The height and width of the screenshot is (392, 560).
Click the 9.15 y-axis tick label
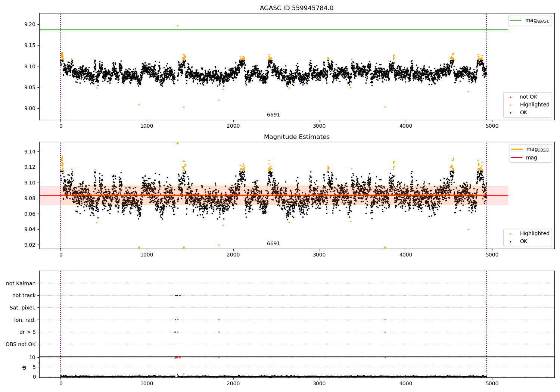29,46
